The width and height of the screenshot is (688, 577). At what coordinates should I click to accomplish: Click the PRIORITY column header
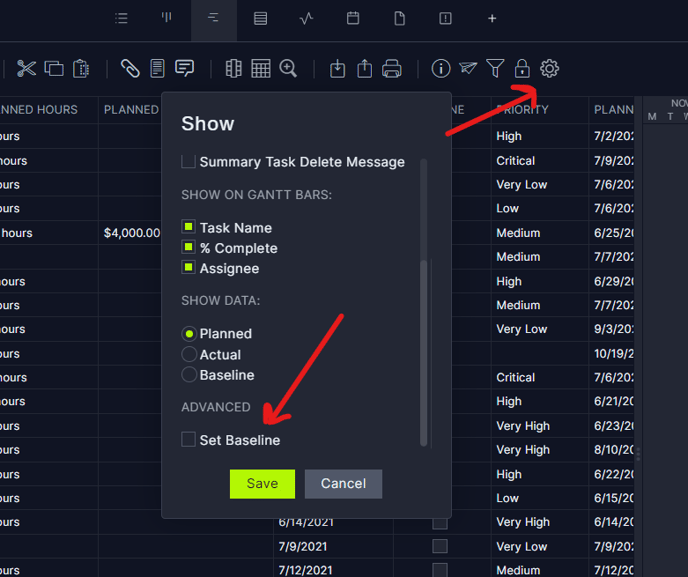tap(522, 110)
